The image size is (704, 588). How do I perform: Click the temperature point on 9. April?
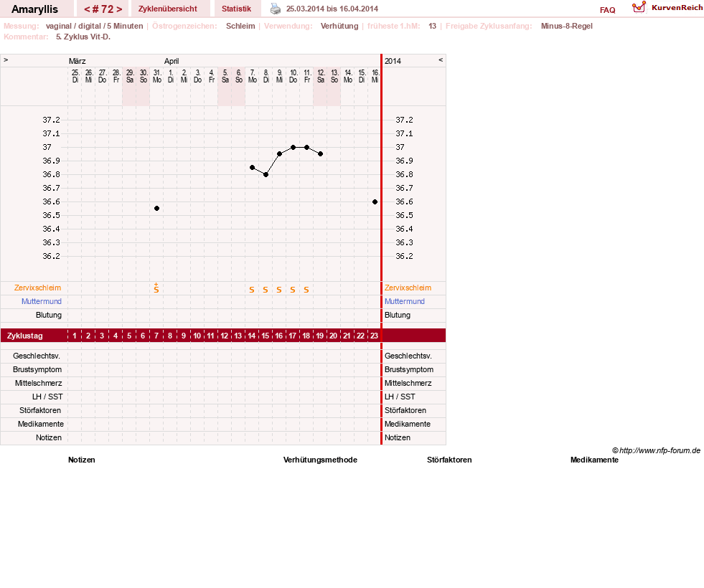click(x=279, y=154)
